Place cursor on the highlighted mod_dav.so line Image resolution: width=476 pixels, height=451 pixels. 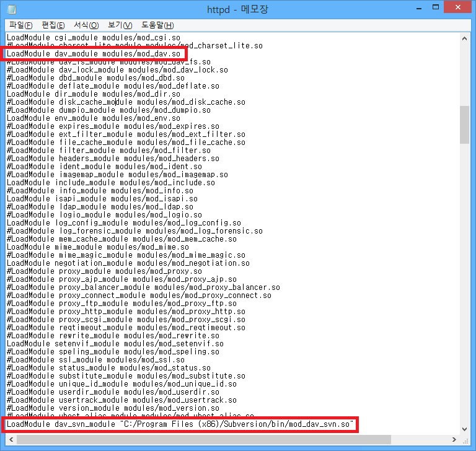93,54
